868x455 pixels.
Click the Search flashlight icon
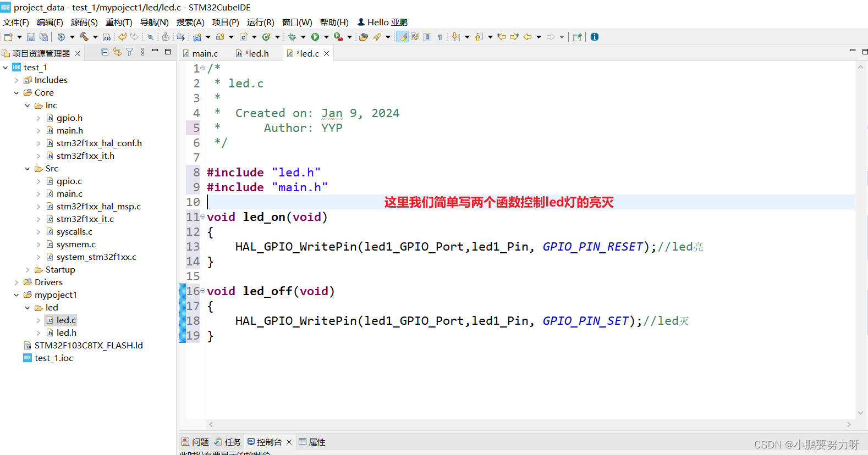click(x=377, y=37)
